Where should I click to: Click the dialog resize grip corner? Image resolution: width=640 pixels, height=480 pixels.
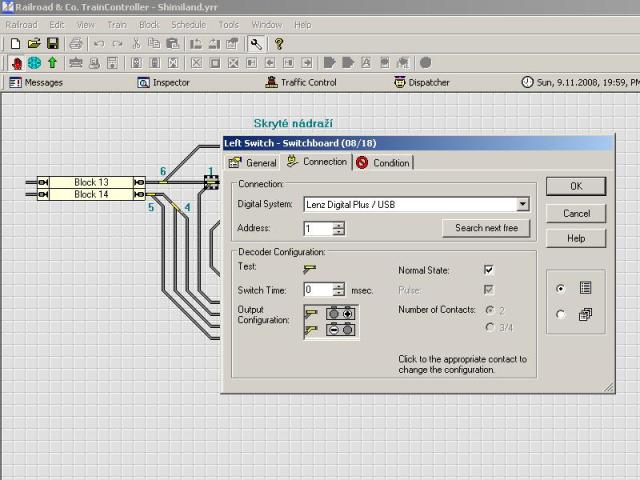pos(608,387)
